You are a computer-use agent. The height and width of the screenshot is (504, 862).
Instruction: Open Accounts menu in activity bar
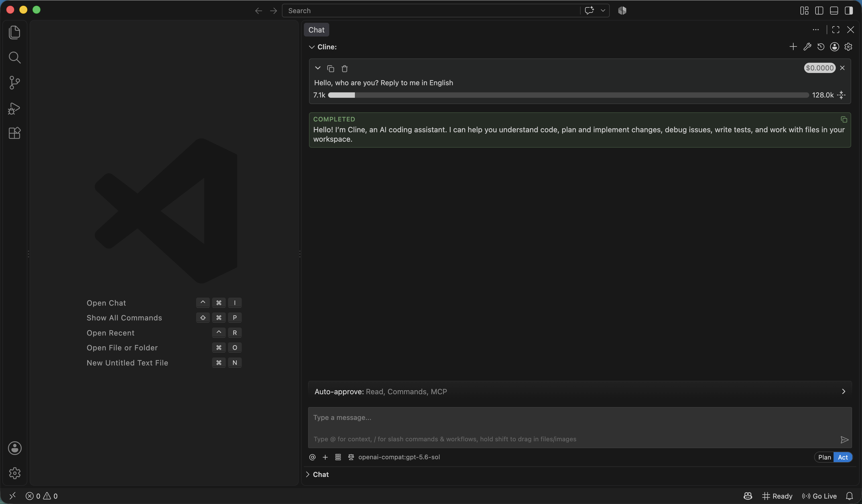[x=14, y=448]
